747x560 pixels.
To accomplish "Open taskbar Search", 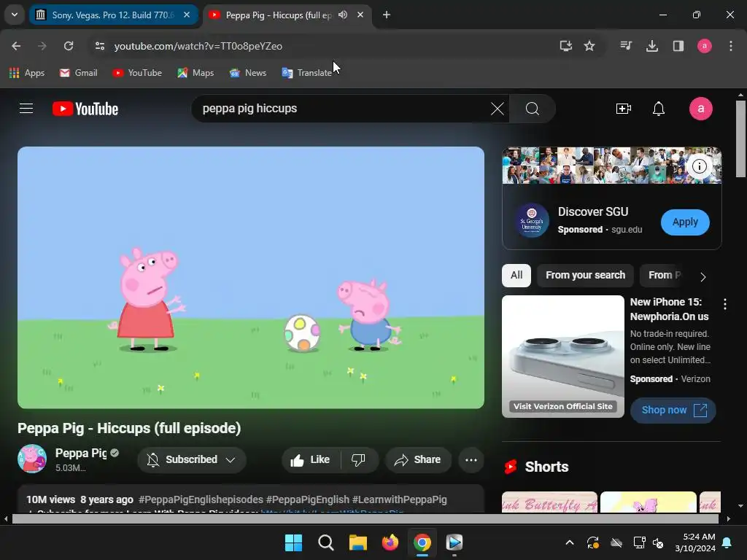I will [x=326, y=542].
